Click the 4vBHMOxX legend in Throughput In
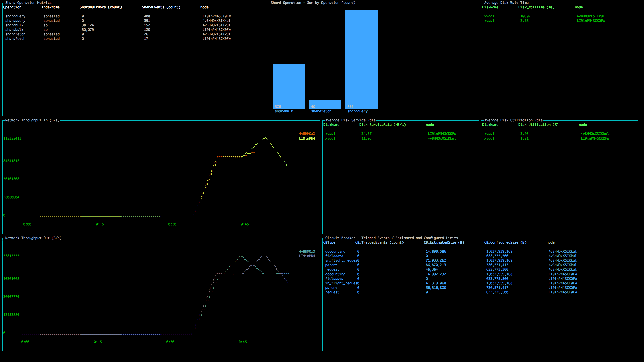This screenshot has width=644, height=362. coord(307,134)
